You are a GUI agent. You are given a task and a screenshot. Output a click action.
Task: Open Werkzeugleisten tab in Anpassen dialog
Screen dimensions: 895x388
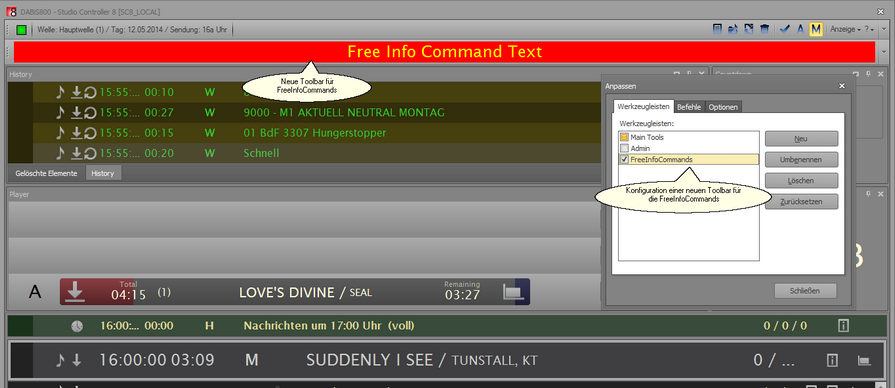pos(644,107)
